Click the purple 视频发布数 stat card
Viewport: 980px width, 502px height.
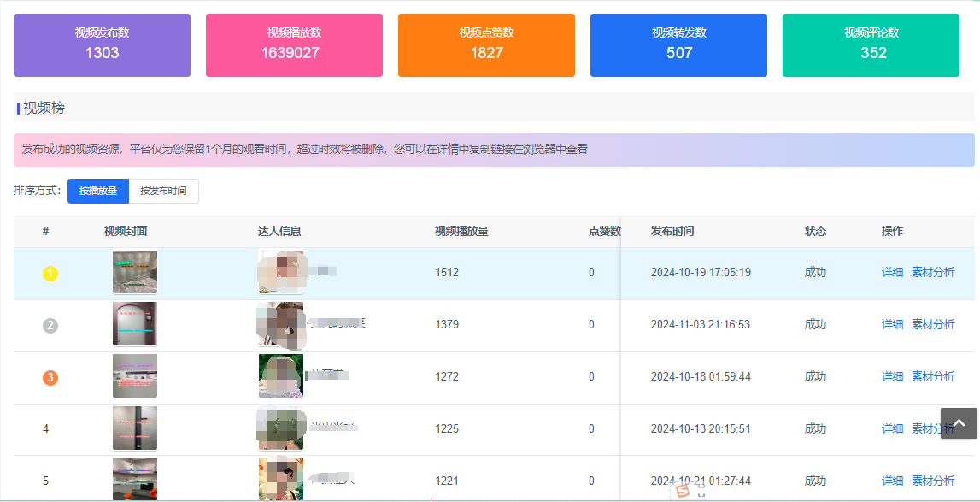pyautogui.click(x=102, y=45)
